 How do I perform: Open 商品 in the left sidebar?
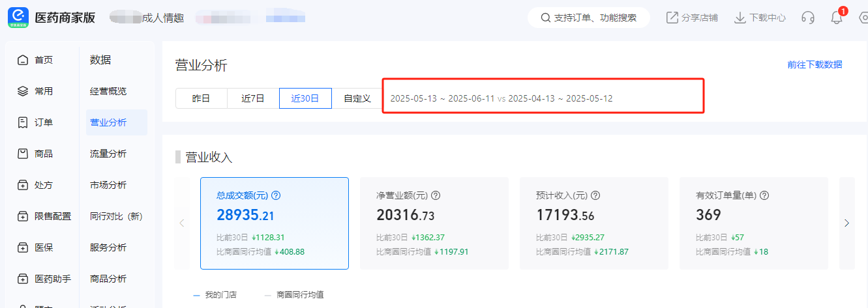(x=43, y=154)
